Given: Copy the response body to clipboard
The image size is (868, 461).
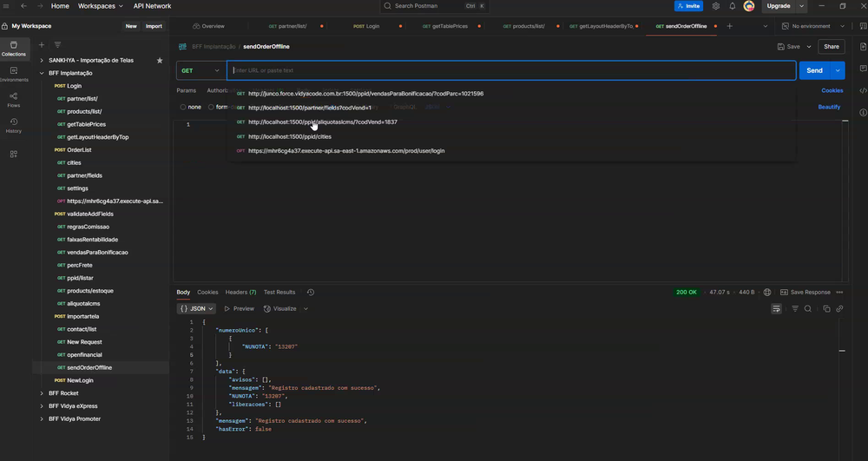Looking at the screenshot, I should (826, 309).
